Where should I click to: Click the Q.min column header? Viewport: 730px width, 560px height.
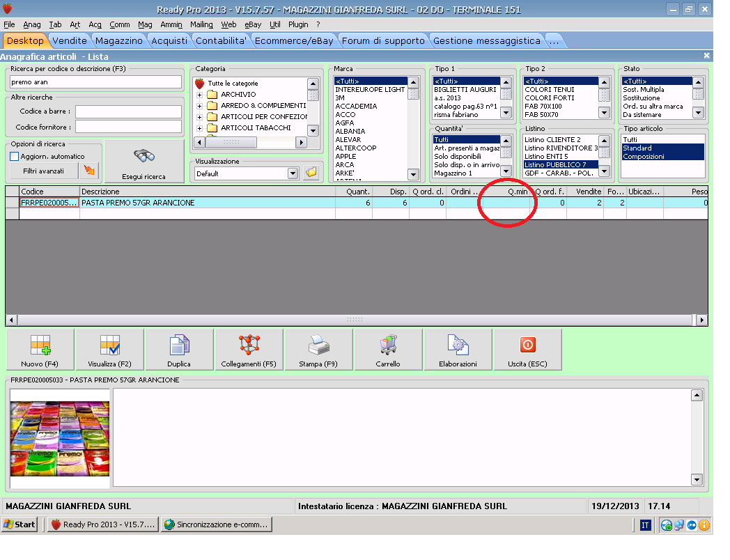coord(507,192)
